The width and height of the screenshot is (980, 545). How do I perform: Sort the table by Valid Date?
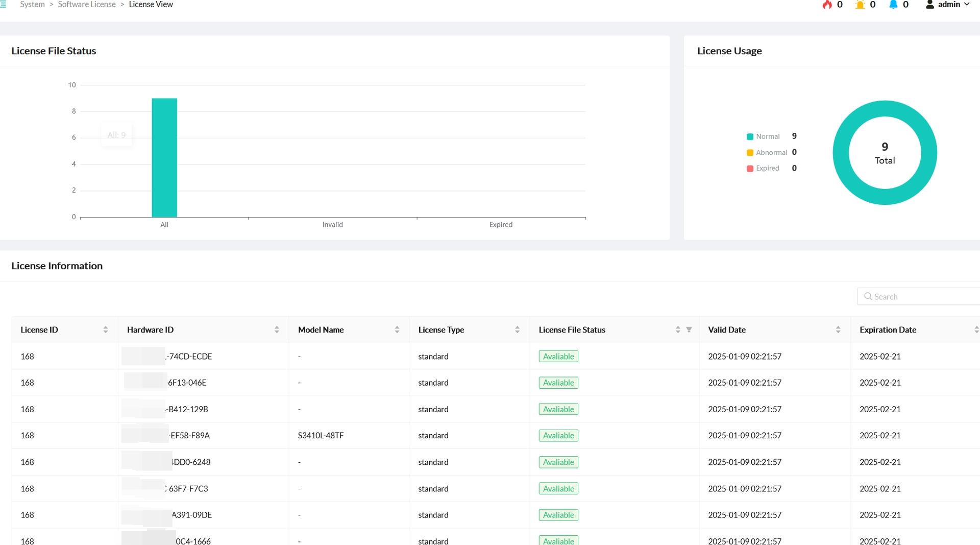coord(838,330)
